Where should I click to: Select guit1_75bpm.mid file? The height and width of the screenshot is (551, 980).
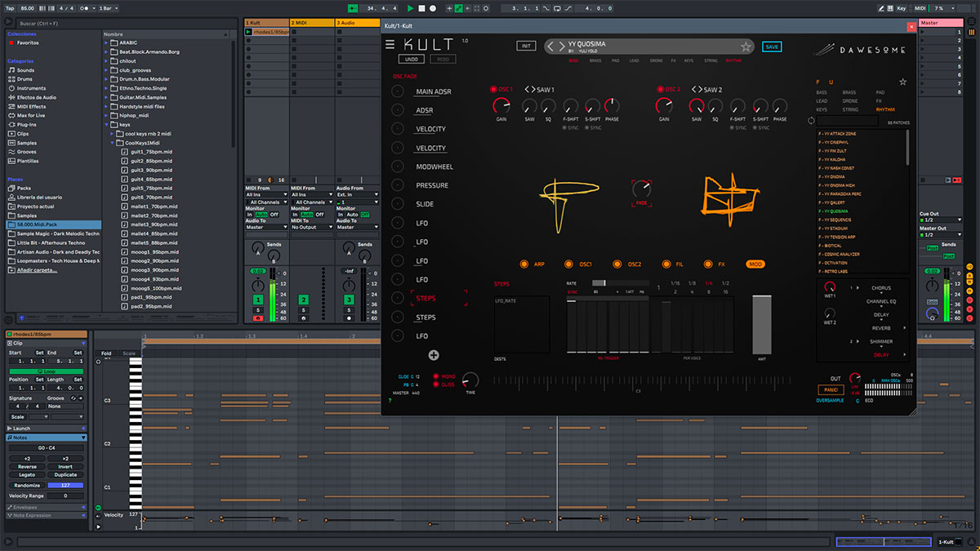point(148,151)
